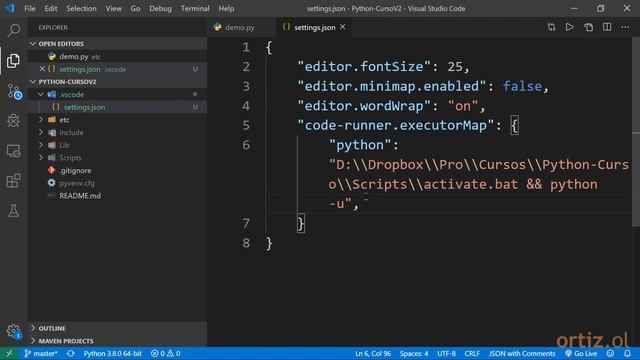Open the pyvenv.cfg file

[77, 183]
